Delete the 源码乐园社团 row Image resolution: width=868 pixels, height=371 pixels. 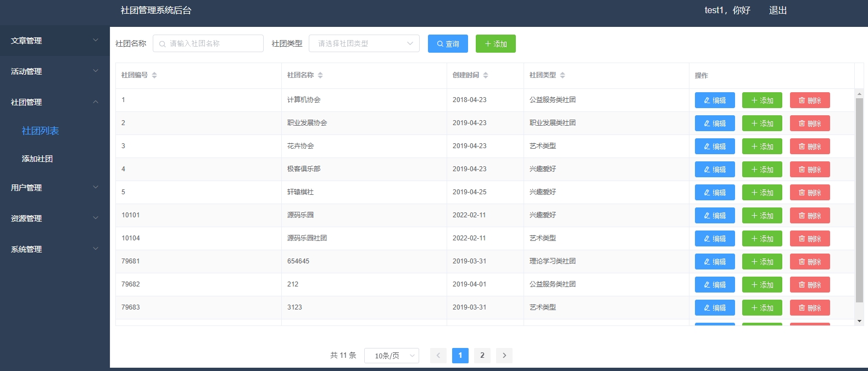pyautogui.click(x=810, y=239)
